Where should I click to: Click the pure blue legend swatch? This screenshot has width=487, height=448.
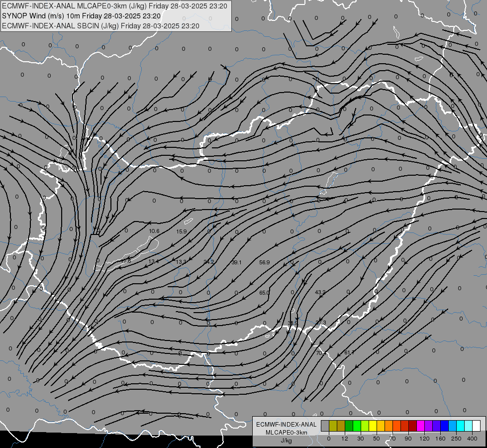(444, 426)
